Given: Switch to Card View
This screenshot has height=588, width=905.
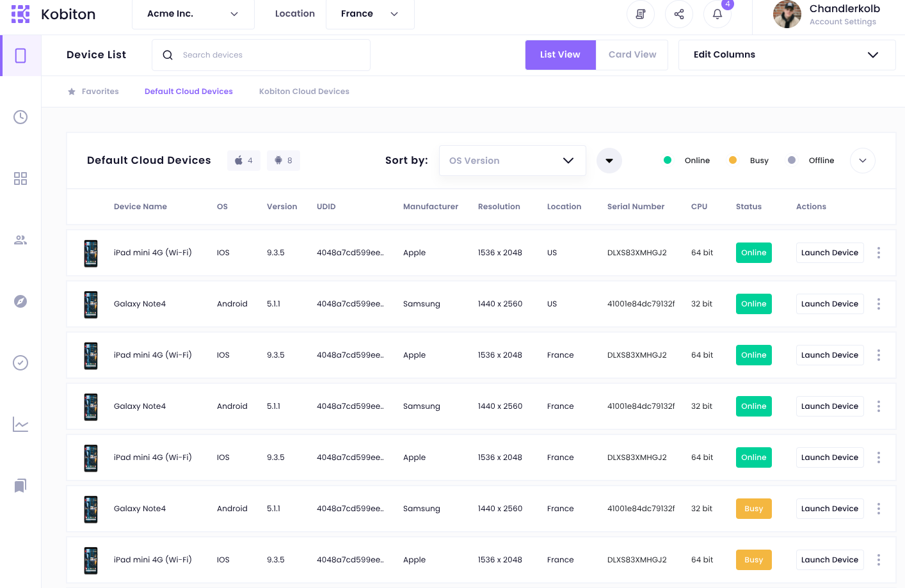Looking at the screenshot, I should click(x=632, y=55).
